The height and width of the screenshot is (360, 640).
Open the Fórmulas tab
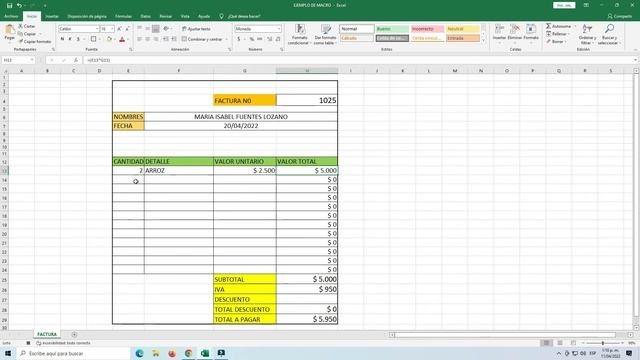tap(123, 16)
